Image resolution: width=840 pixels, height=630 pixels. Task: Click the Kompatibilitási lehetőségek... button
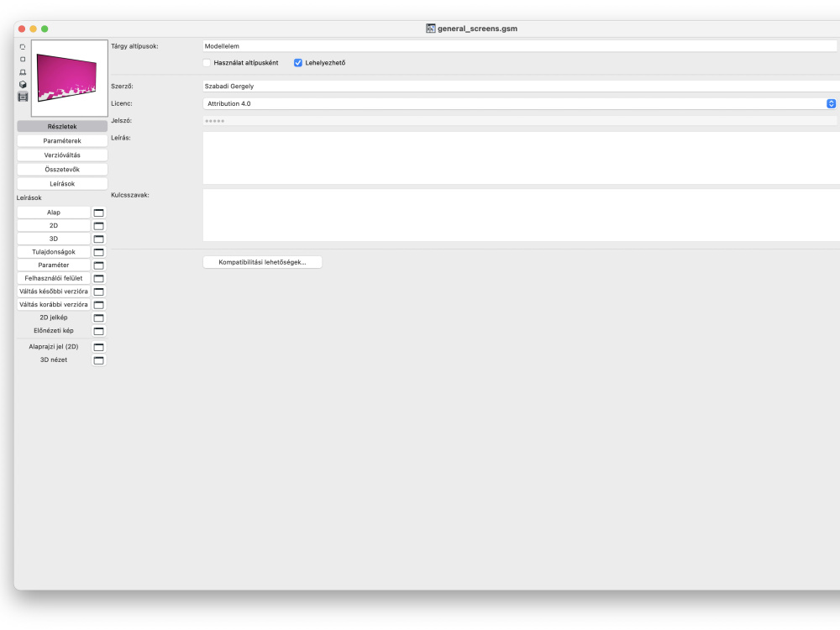click(x=262, y=262)
